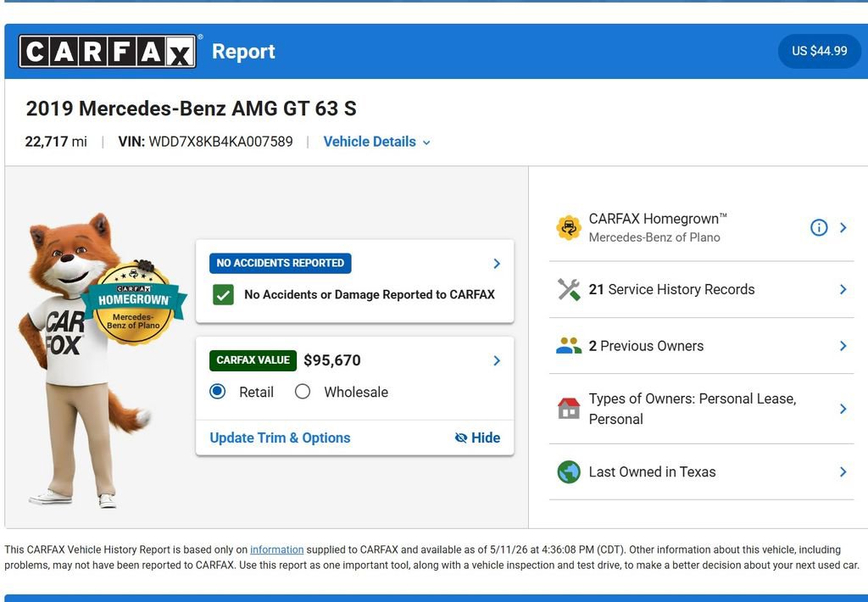The width and height of the screenshot is (868, 602).
Task: Click the globe Last Owned icon
Action: pyautogui.click(x=569, y=472)
